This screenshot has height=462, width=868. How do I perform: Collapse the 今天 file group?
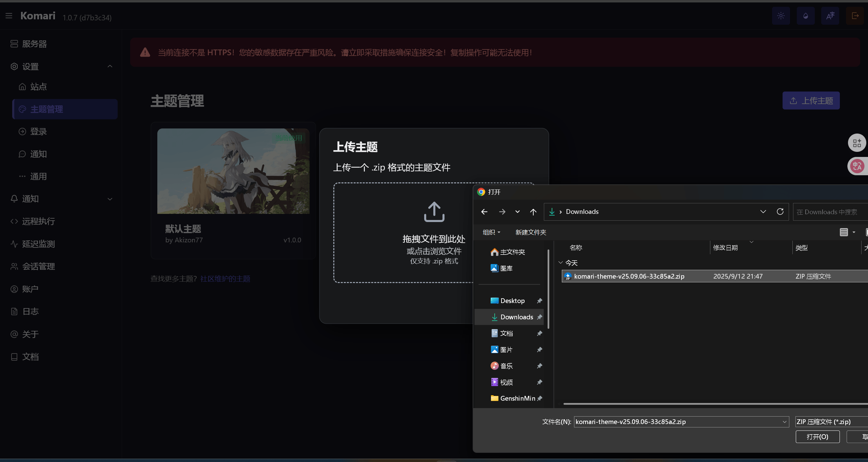[x=560, y=263]
